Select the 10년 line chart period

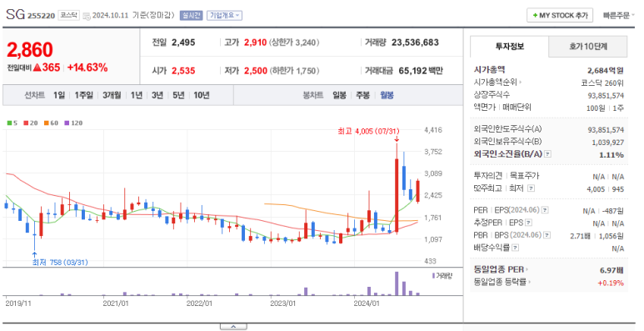coord(202,95)
